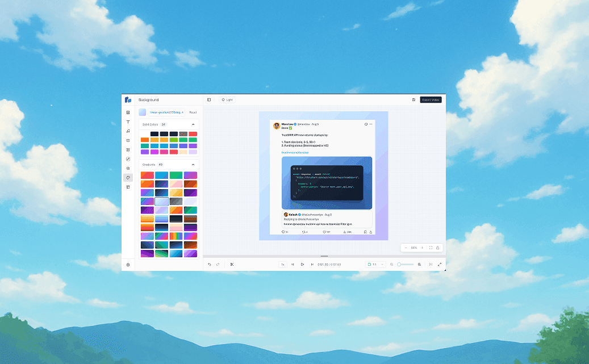This screenshot has height=364, width=589.
Task: Zoom in the timeline with the magnifier-plus icon
Action: pos(420,265)
